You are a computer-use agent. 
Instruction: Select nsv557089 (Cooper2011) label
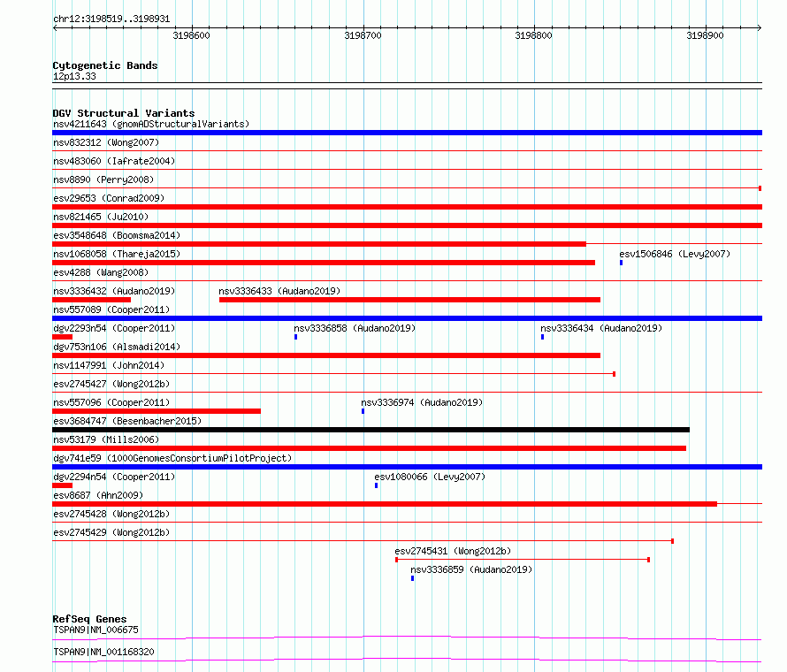pyautogui.click(x=111, y=309)
